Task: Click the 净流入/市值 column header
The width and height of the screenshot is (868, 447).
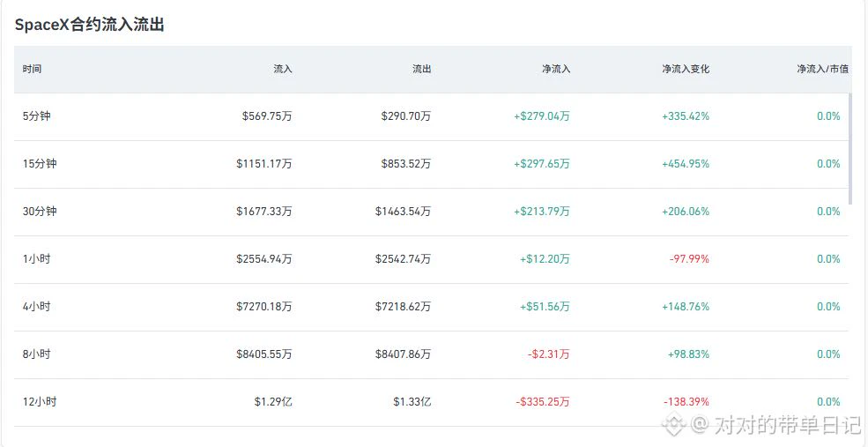Action: point(822,70)
